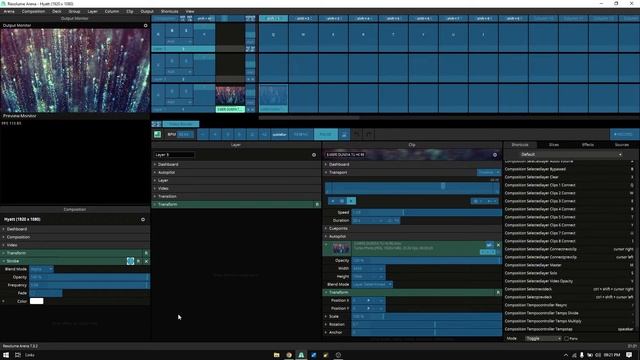
Task: Enable the Piano checkbox
Action: click(x=566, y=339)
